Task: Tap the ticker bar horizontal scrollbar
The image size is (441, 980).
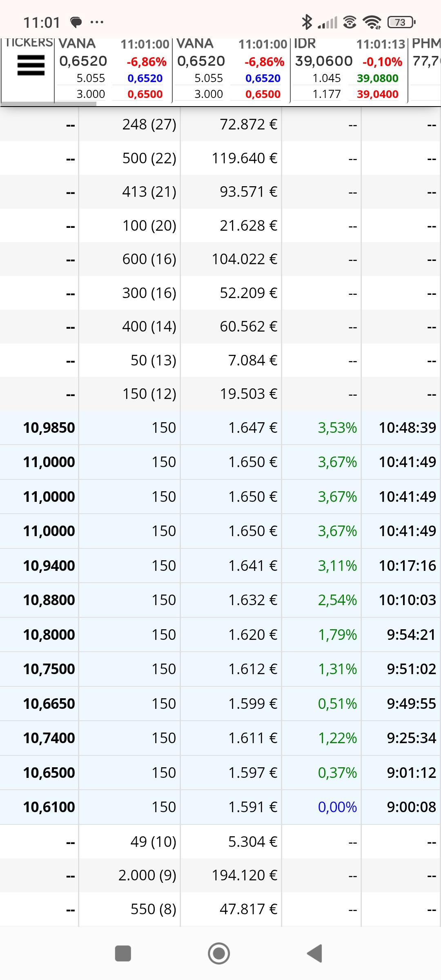Action: (49, 104)
